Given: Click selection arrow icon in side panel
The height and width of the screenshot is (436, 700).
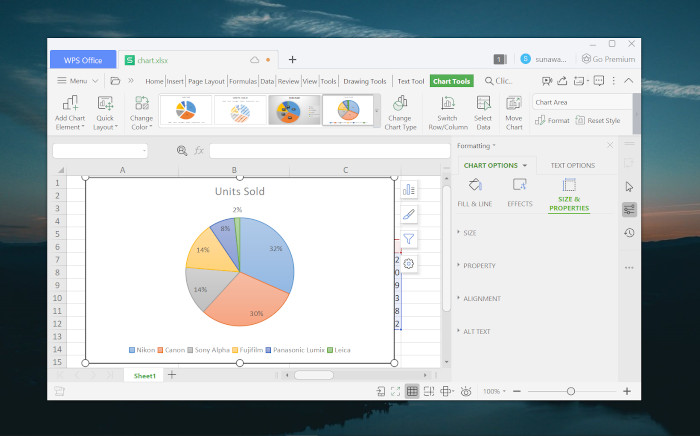Looking at the screenshot, I should [x=629, y=187].
